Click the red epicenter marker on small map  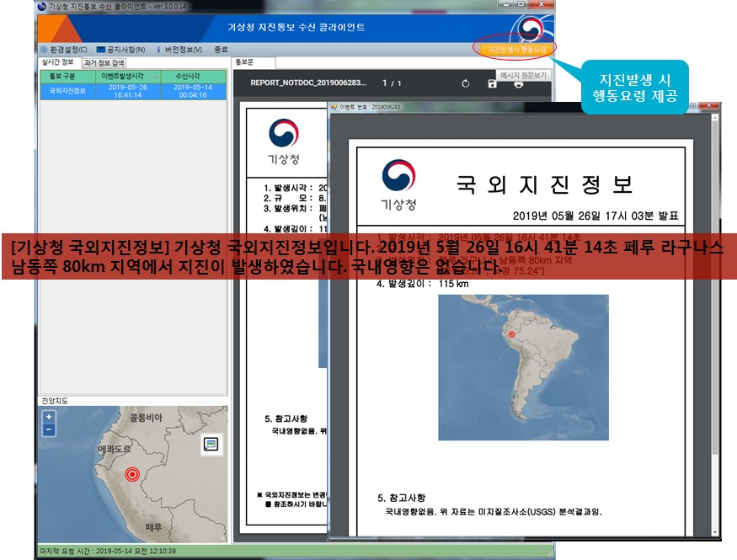(x=131, y=474)
